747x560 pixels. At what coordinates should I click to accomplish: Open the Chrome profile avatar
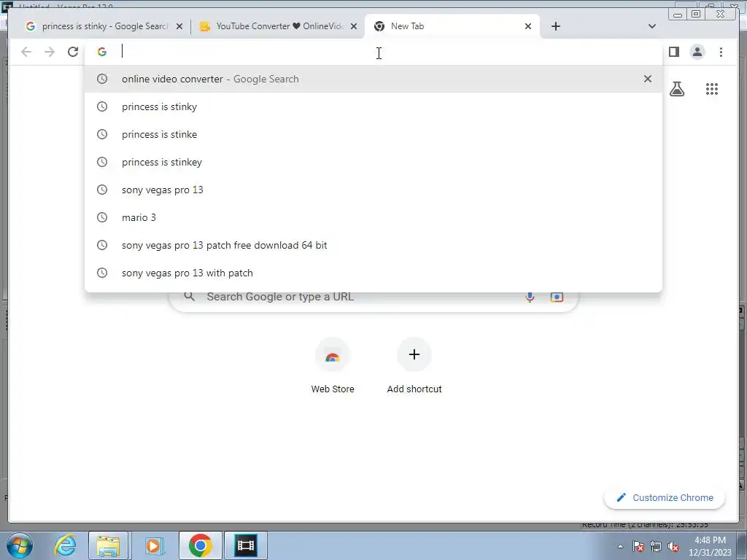[x=697, y=52]
